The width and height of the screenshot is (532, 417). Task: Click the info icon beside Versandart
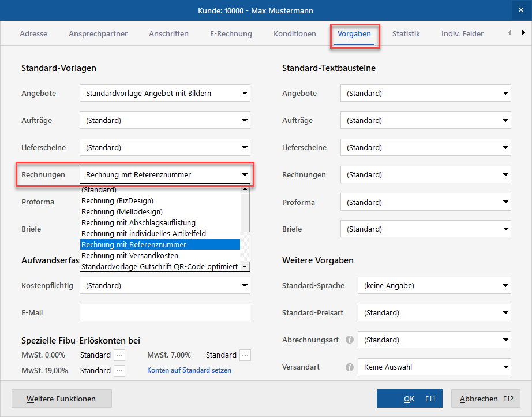pos(349,367)
